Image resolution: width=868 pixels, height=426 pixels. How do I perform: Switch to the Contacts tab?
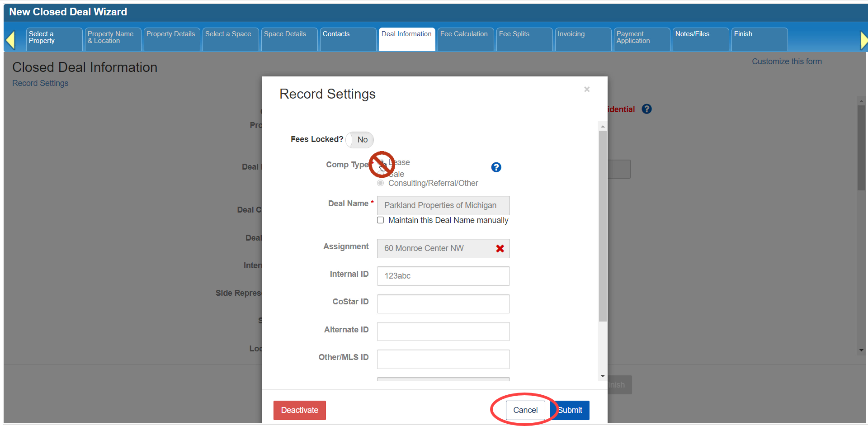click(347, 39)
